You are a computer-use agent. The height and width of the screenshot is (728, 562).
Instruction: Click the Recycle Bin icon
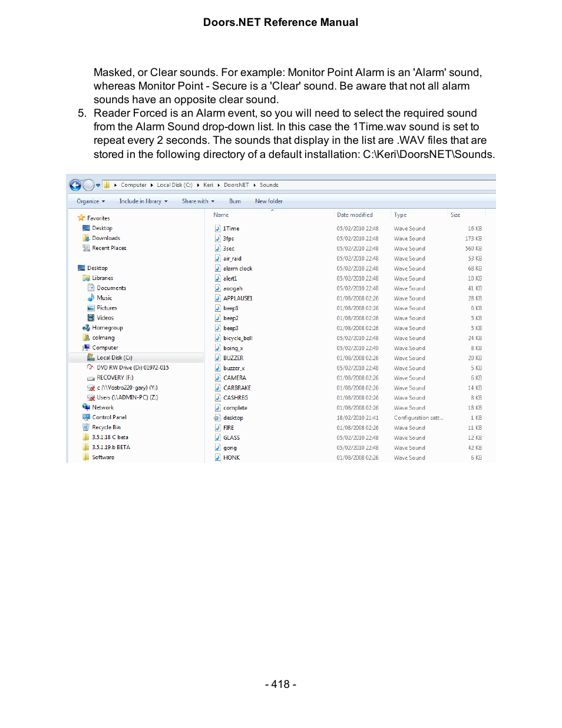tap(86, 427)
